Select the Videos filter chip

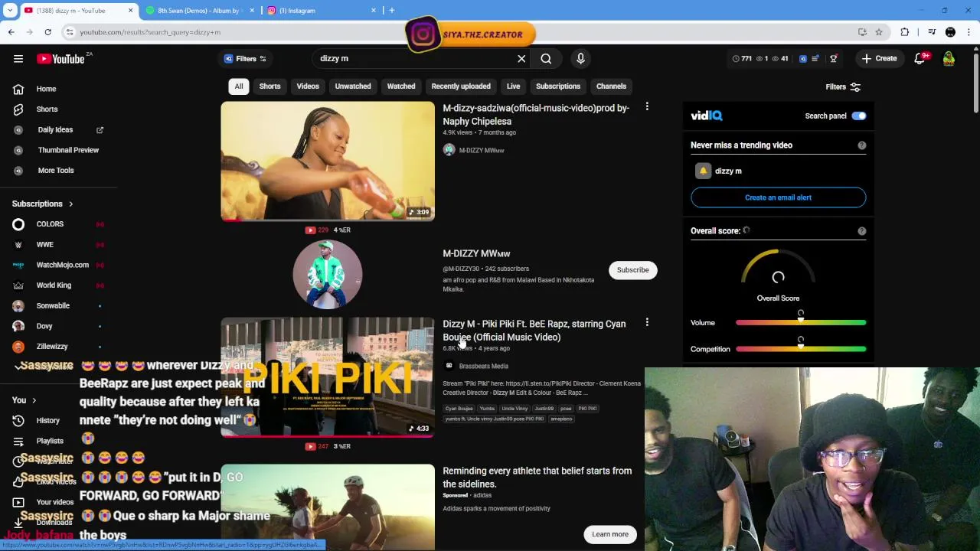pyautogui.click(x=308, y=86)
